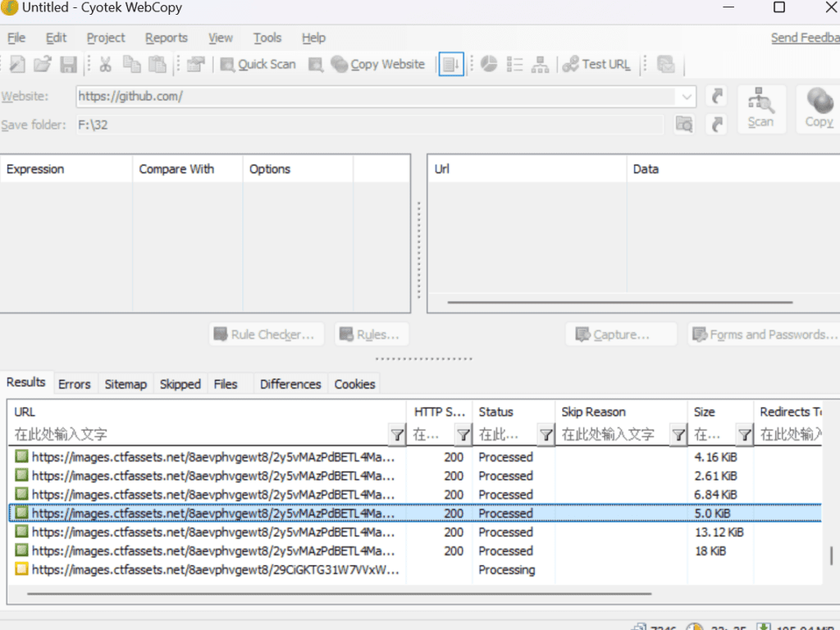Open the Help menu
The width and height of the screenshot is (840, 630).
coord(313,38)
